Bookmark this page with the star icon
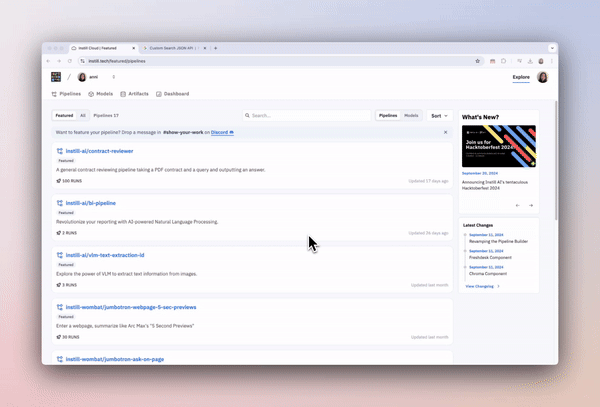Screen dimensions: 600x407 point(477,61)
